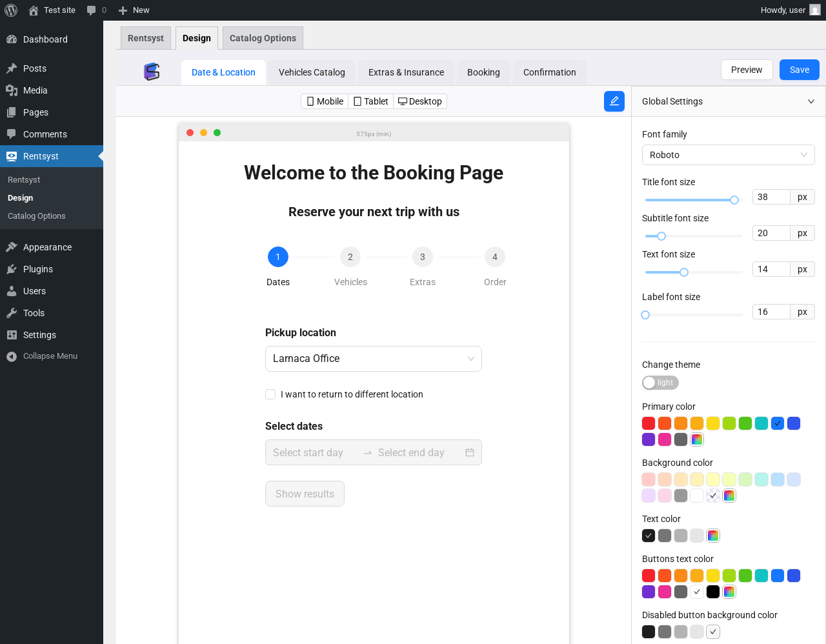Image resolution: width=826 pixels, height=644 pixels.
Task: Click the blue pencil edit icon
Action: [x=614, y=101]
